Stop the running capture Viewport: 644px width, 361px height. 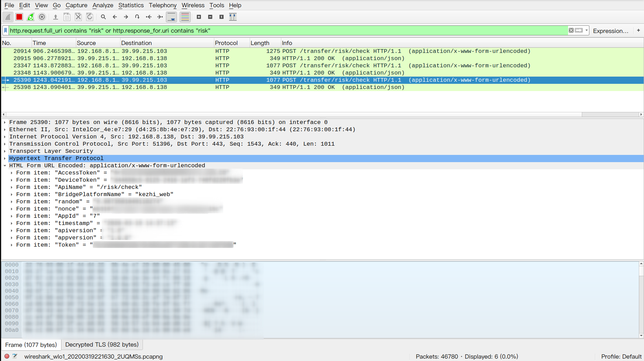(19, 17)
